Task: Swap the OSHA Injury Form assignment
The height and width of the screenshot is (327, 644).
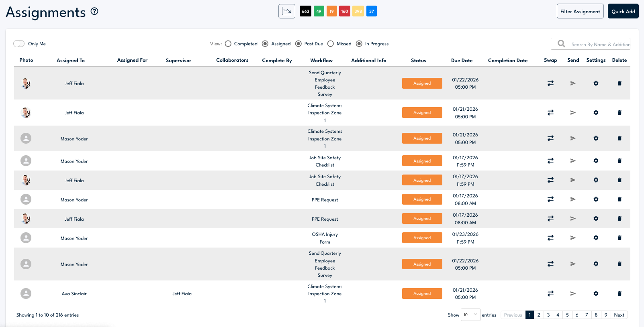Action: click(x=550, y=238)
